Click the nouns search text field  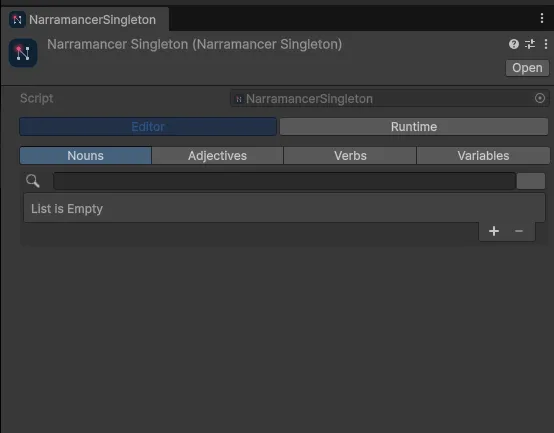tap(284, 181)
